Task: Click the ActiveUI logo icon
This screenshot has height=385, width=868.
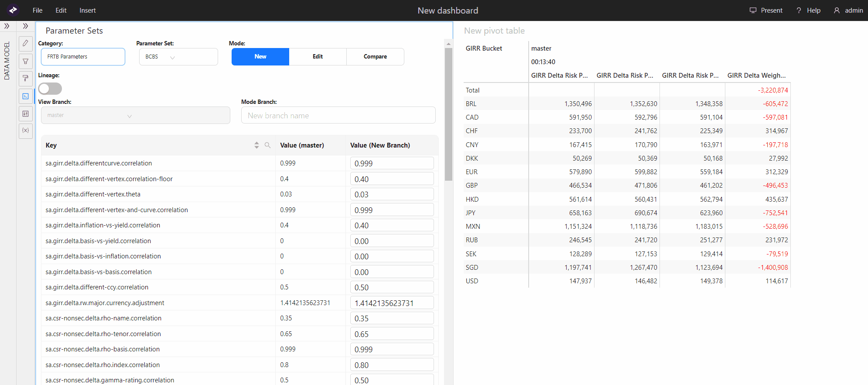Action: click(x=13, y=10)
